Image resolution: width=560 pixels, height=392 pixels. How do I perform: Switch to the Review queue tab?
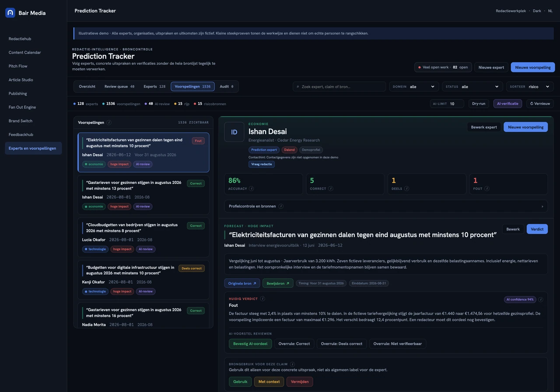pos(119,87)
